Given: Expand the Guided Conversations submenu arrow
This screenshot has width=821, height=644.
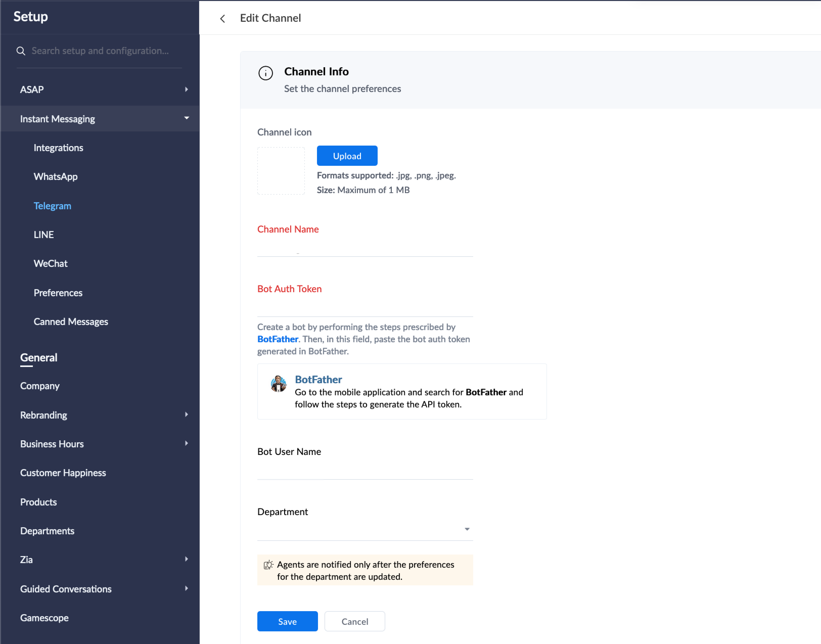Looking at the screenshot, I should coord(186,588).
